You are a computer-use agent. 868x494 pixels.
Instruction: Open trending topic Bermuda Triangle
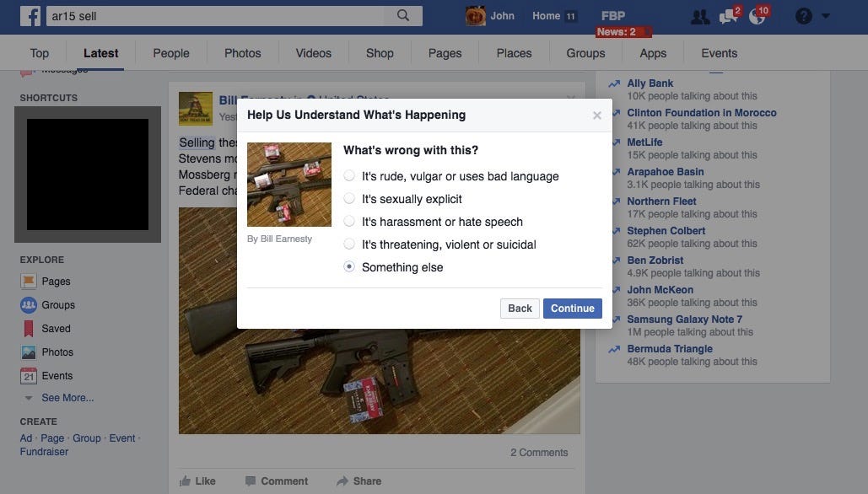pyautogui.click(x=670, y=349)
